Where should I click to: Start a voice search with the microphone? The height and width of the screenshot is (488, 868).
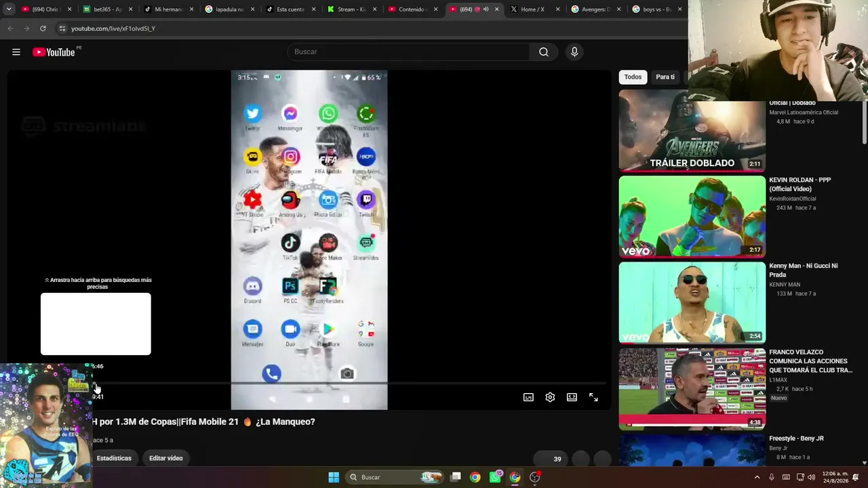coord(574,52)
